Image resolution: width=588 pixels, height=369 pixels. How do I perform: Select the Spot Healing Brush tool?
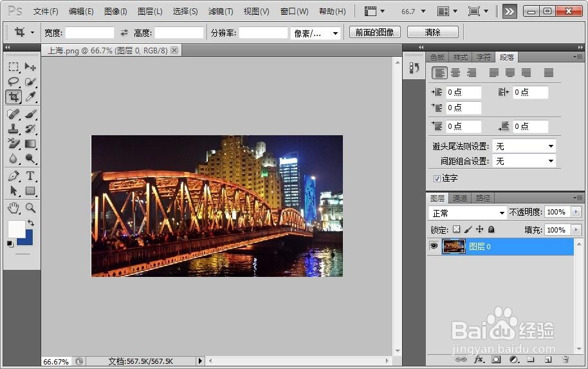pos(14,113)
